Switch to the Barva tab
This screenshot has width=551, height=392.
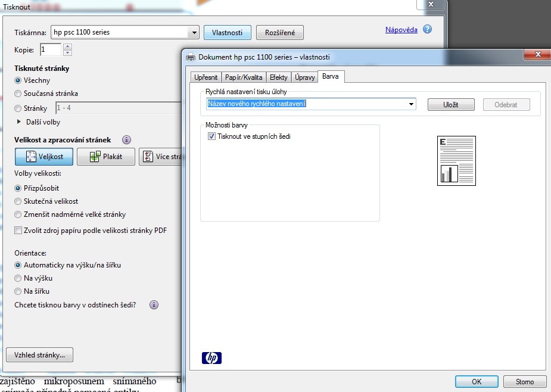coord(331,76)
